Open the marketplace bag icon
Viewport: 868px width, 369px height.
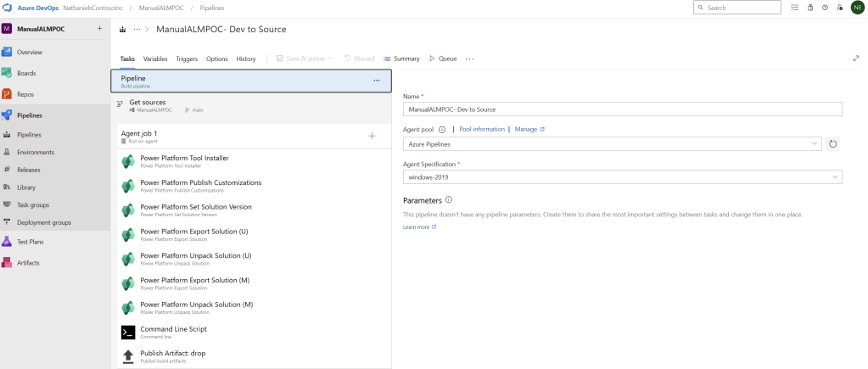pos(810,8)
